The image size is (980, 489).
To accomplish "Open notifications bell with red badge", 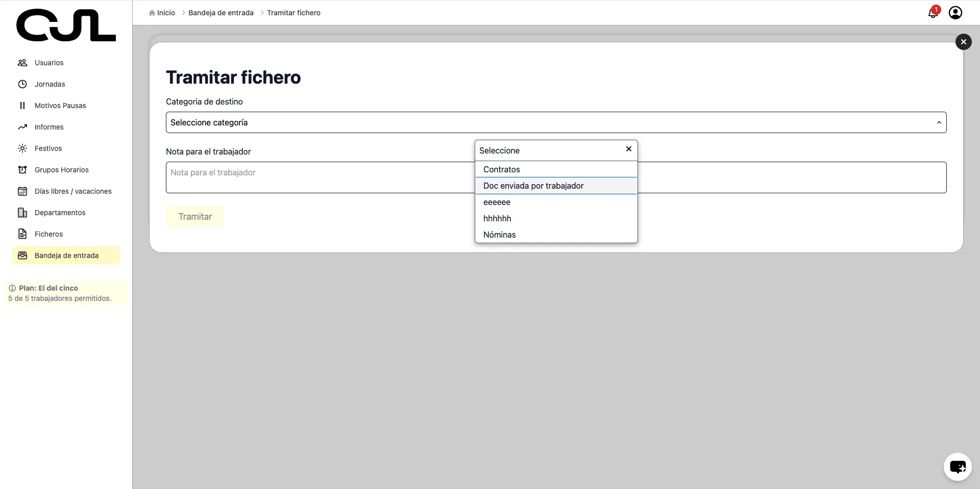I will [x=933, y=13].
